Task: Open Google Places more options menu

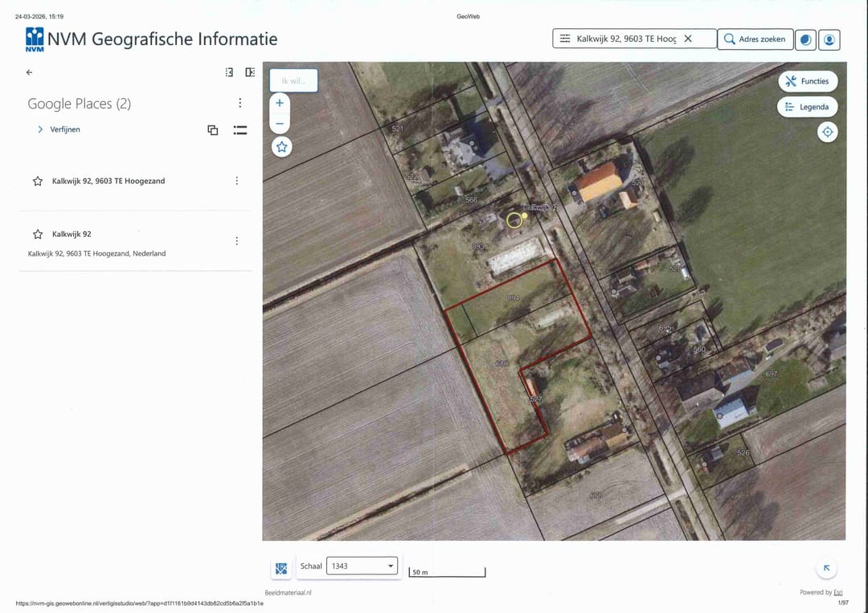Action: pyautogui.click(x=240, y=103)
